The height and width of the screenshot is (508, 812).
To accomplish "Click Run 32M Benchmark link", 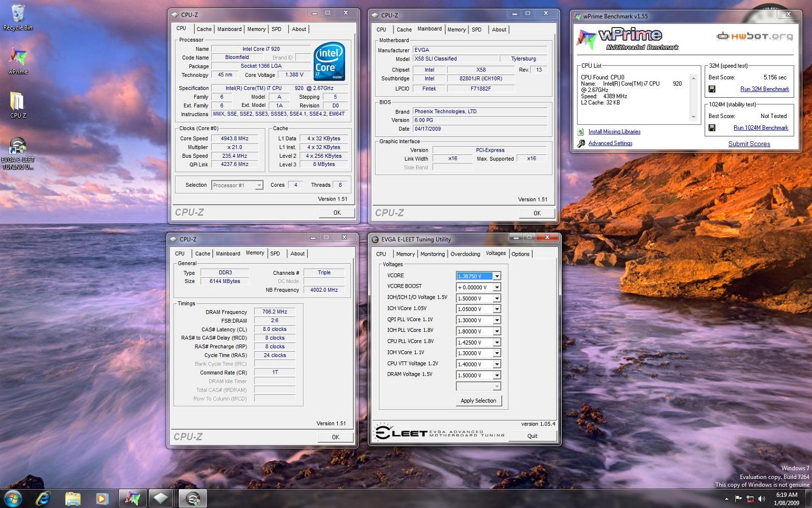I will tap(765, 89).
